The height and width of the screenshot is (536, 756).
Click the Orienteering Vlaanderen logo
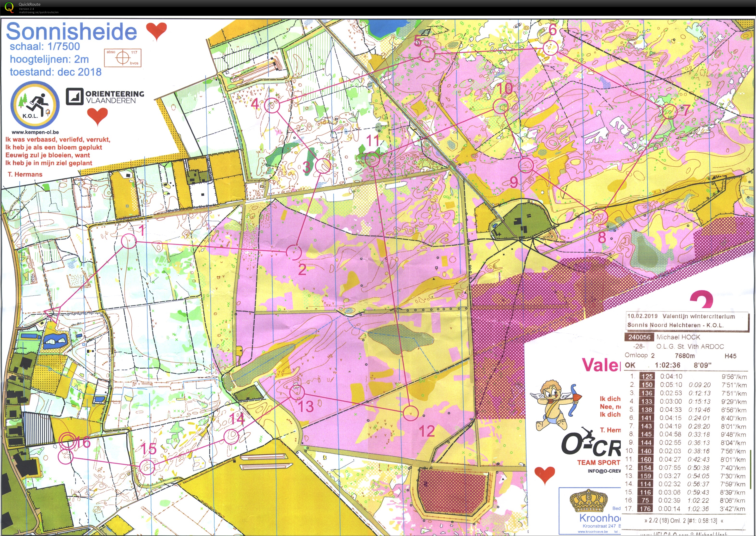pyautogui.click(x=105, y=97)
